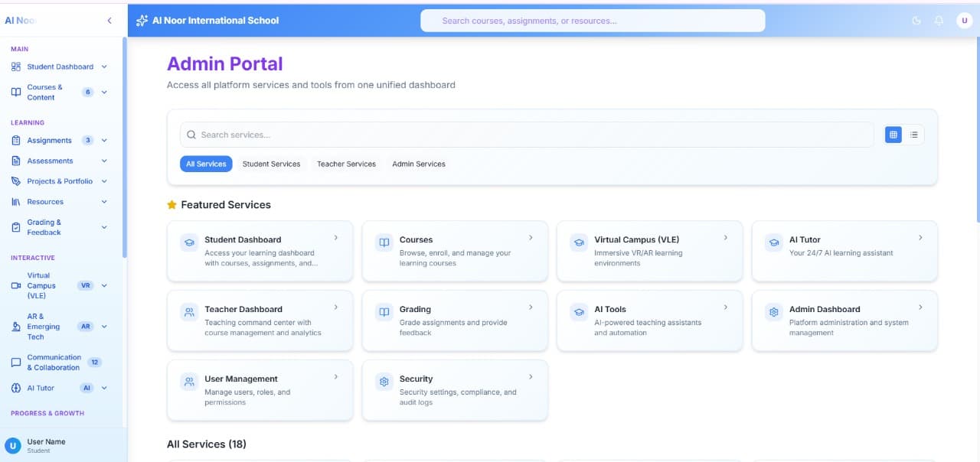Click the Student Dashboard card graduation icon
Screen dimensions: 980x462
(x=188, y=242)
